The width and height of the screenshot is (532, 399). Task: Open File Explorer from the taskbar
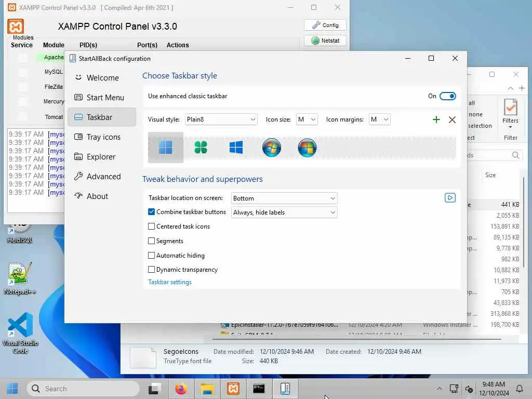pos(207,389)
